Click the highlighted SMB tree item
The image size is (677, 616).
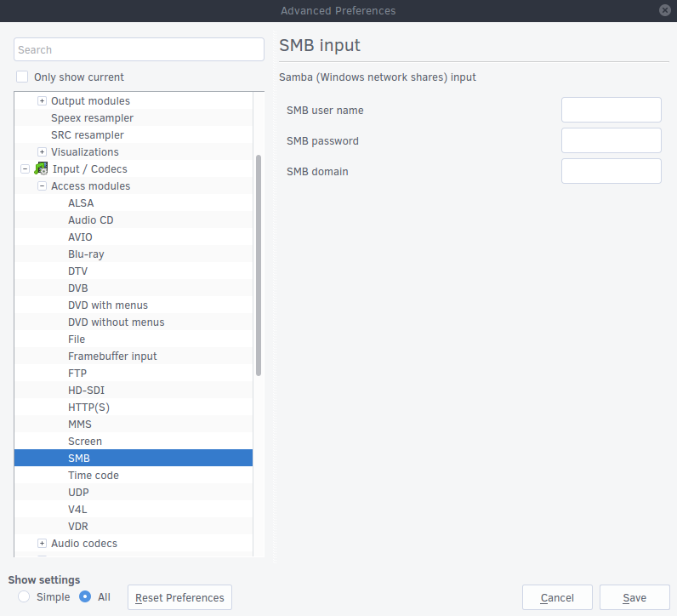[134, 458]
